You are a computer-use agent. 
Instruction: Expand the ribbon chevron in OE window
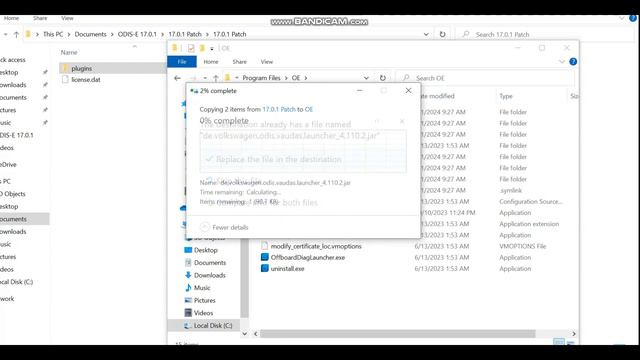(x=562, y=62)
